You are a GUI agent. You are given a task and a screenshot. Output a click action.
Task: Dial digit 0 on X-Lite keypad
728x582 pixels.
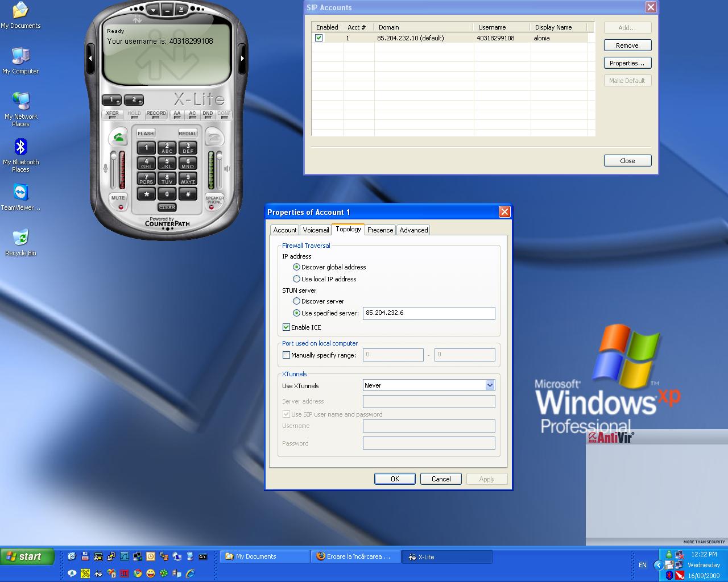[x=167, y=194]
